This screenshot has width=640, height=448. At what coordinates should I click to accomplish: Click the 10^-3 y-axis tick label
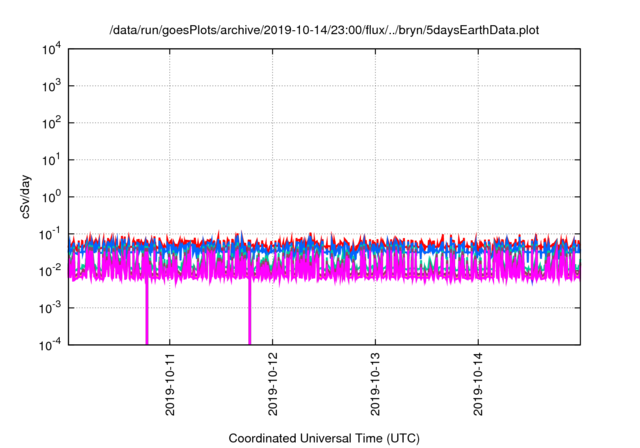tap(50, 308)
